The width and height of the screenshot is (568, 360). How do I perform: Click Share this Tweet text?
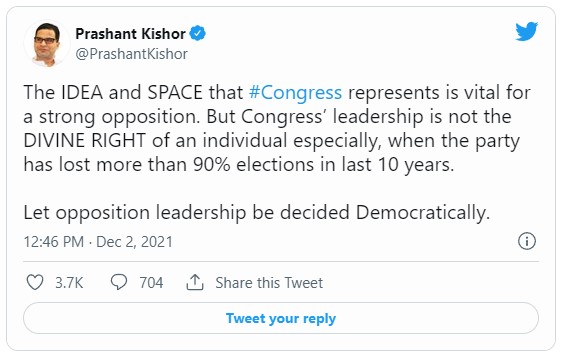coord(269,282)
